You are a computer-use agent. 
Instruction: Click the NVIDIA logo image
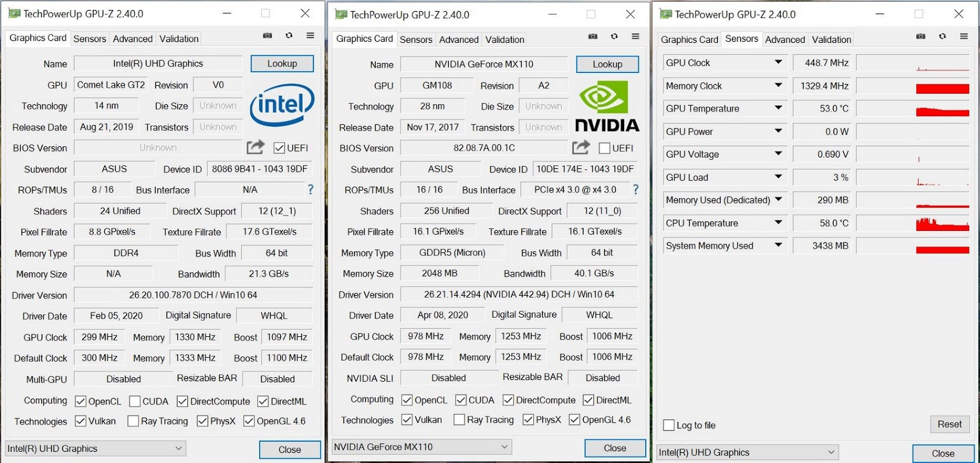[607, 107]
